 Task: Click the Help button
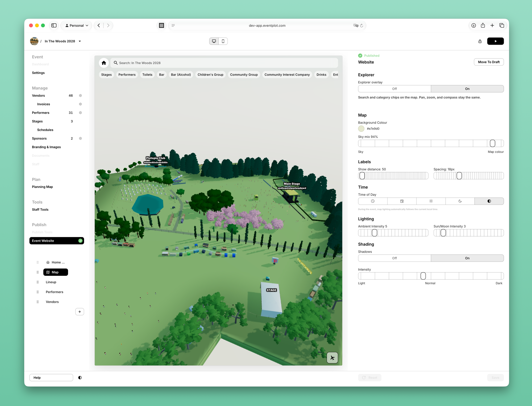[x=51, y=378]
